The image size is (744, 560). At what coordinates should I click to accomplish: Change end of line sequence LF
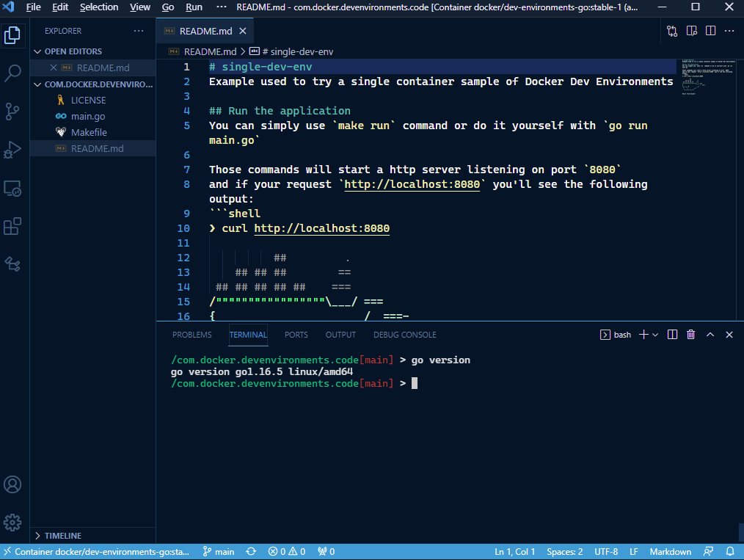(633, 551)
